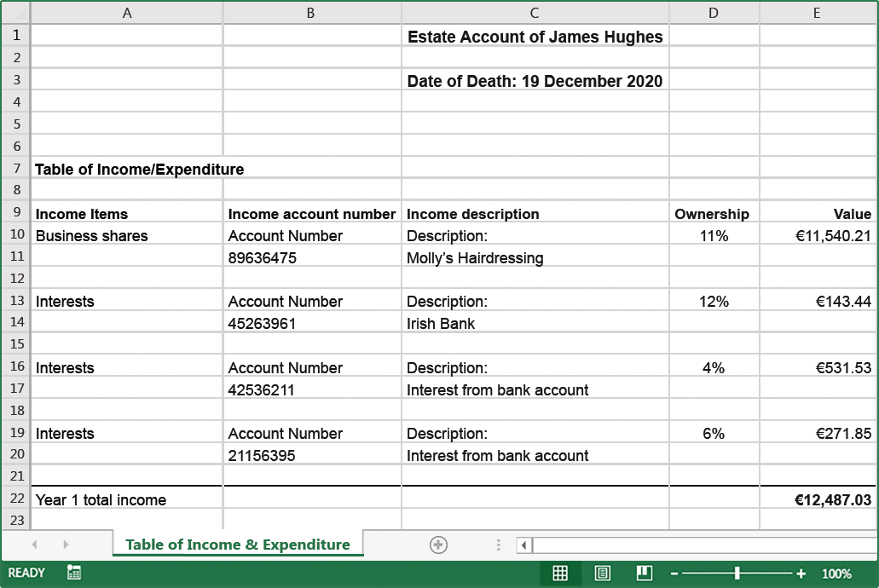879x588 pixels.
Task: Click the zoom slider handle
Action: (736, 574)
